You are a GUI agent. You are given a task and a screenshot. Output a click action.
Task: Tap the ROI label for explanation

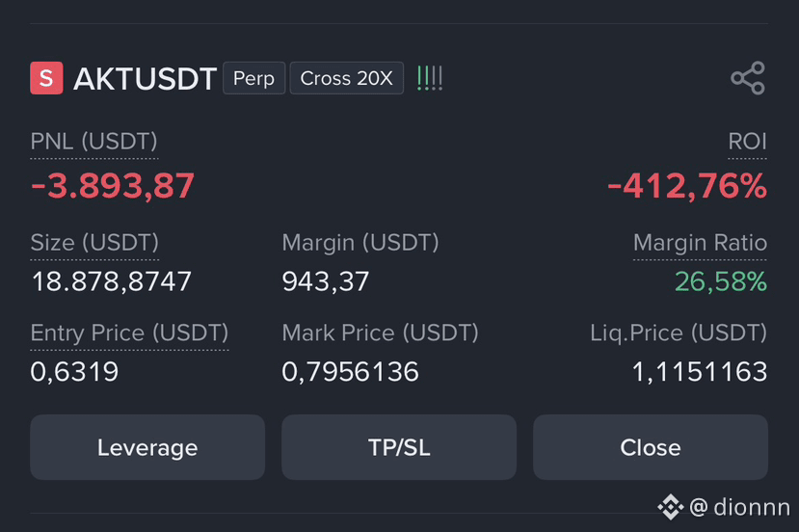point(747,141)
